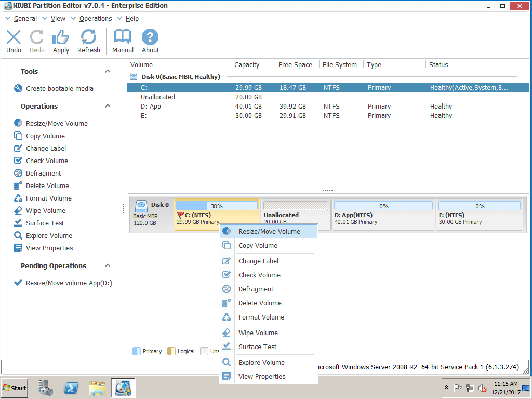Click the sidebar splitter handle dots
Image resolution: width=532 pixels, height=399 pixels.
[124, 208]
